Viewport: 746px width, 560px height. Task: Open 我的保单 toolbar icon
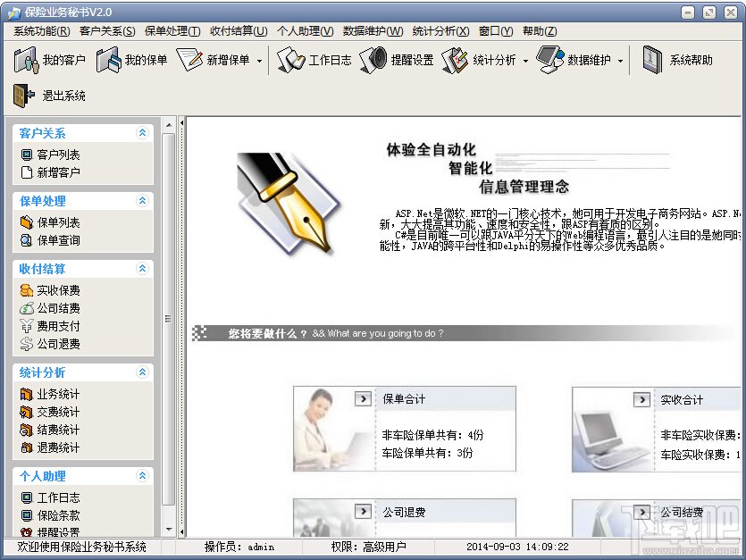point(108,60)
